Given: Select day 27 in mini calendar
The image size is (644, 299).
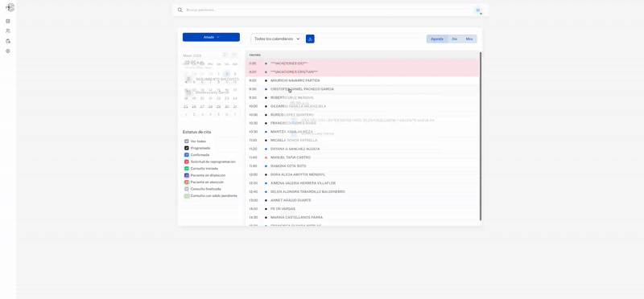Looking at the screenshot, I should click(x=202, y=107).
